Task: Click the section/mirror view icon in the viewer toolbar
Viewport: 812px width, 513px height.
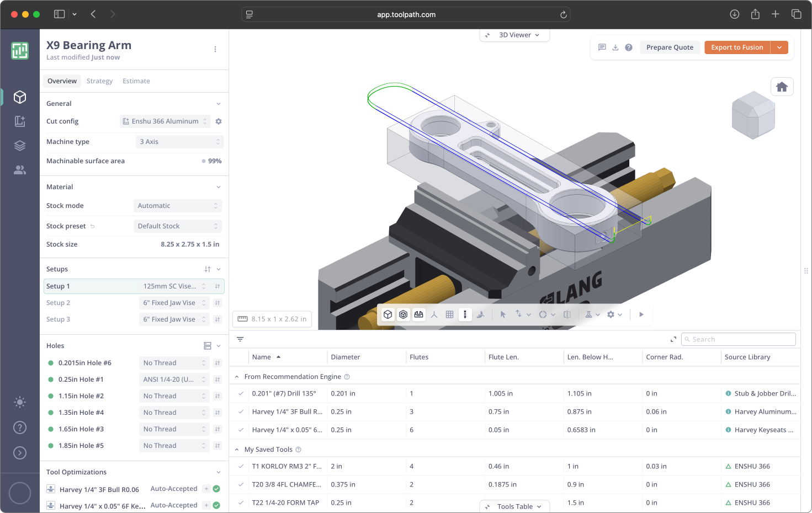Action: [567, 314]
